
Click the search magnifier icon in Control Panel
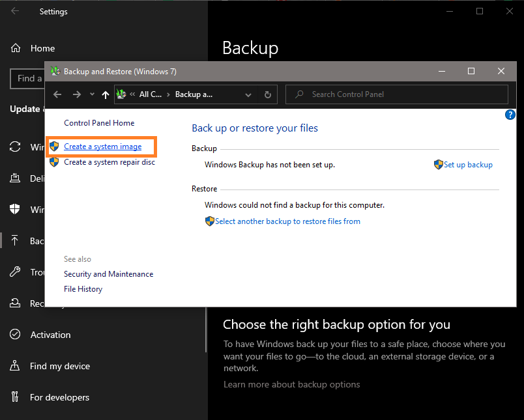tap(299, 94)
